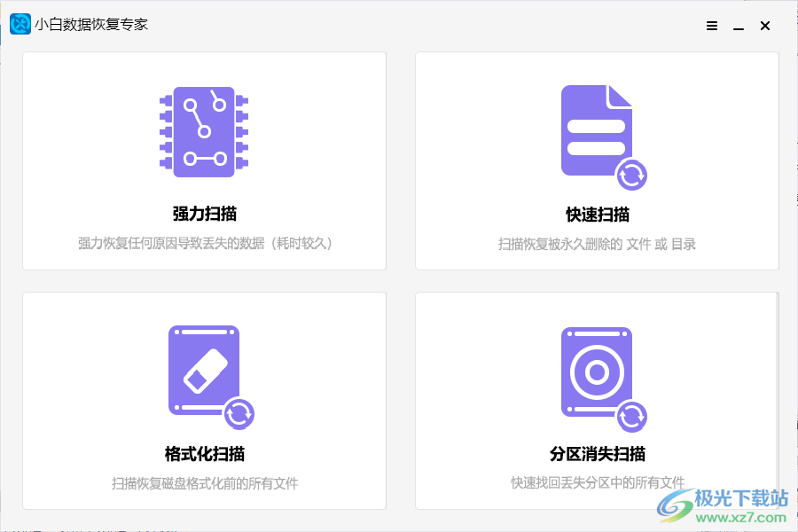Image resolution: width=798 pixels, height=532 pixels.
Task: Select the 强力扫描 circuit chip icon
Action: [204, 132]
